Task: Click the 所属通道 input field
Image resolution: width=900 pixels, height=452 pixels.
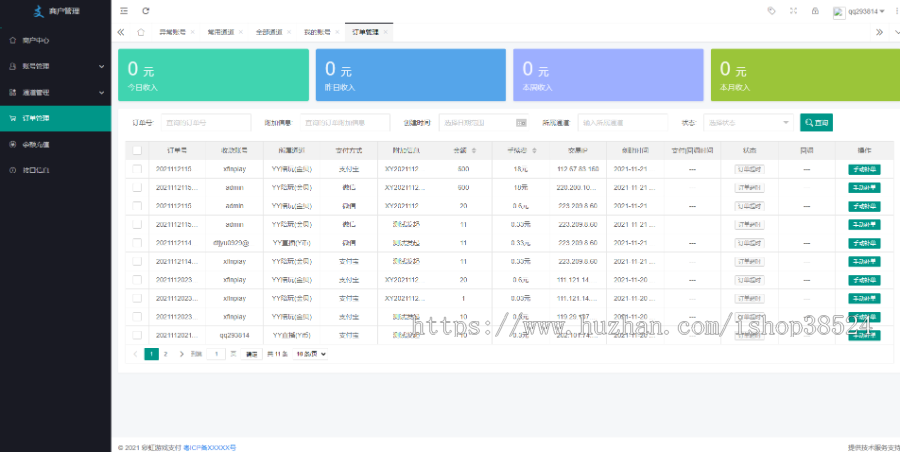Action: tap(623, 122)
